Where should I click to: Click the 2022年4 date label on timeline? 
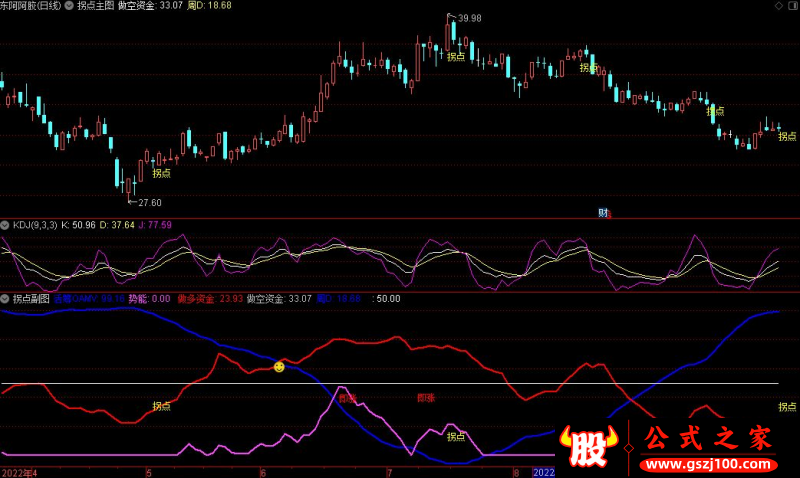pos(19,471)
